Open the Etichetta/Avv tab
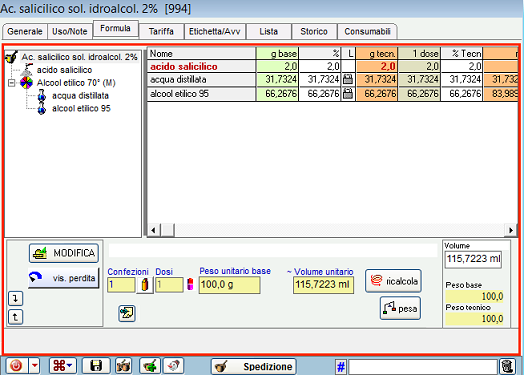 pos(215,31)
